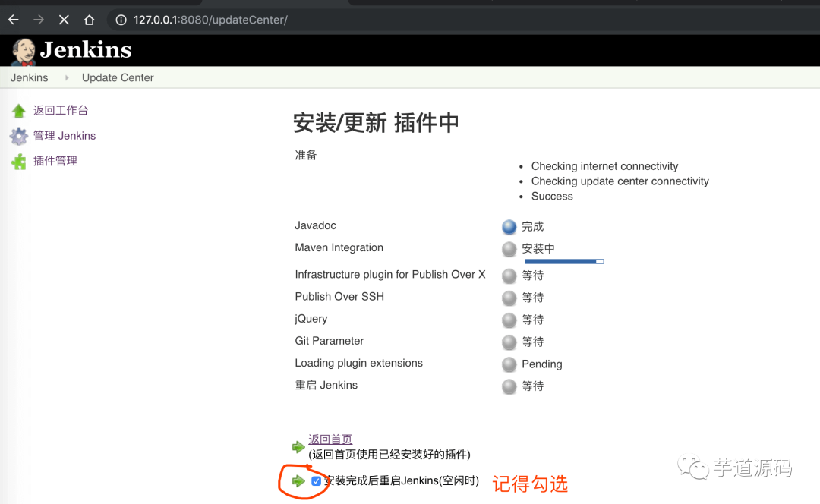Click the Maven Integration progress bar

pos(564,261)
